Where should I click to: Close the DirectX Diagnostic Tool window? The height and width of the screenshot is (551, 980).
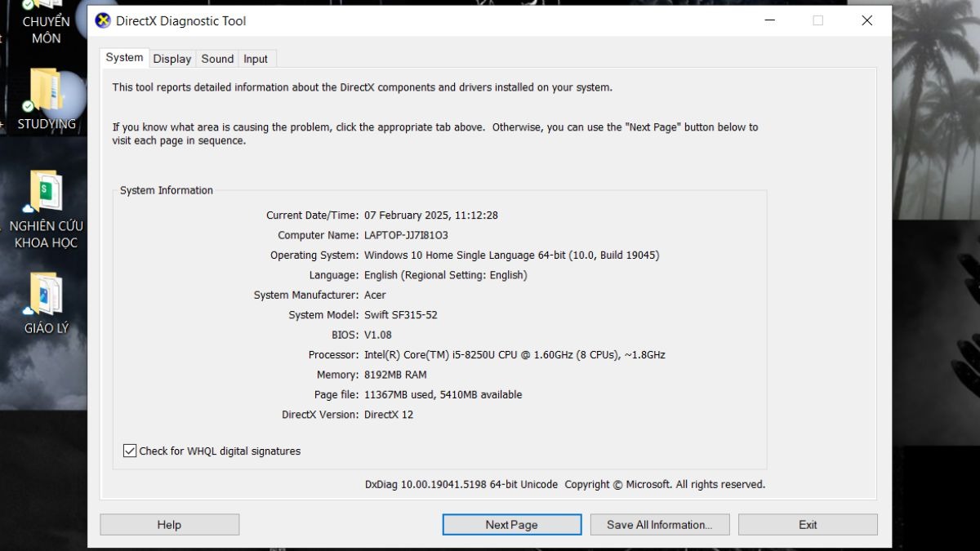tap(867, 20)
